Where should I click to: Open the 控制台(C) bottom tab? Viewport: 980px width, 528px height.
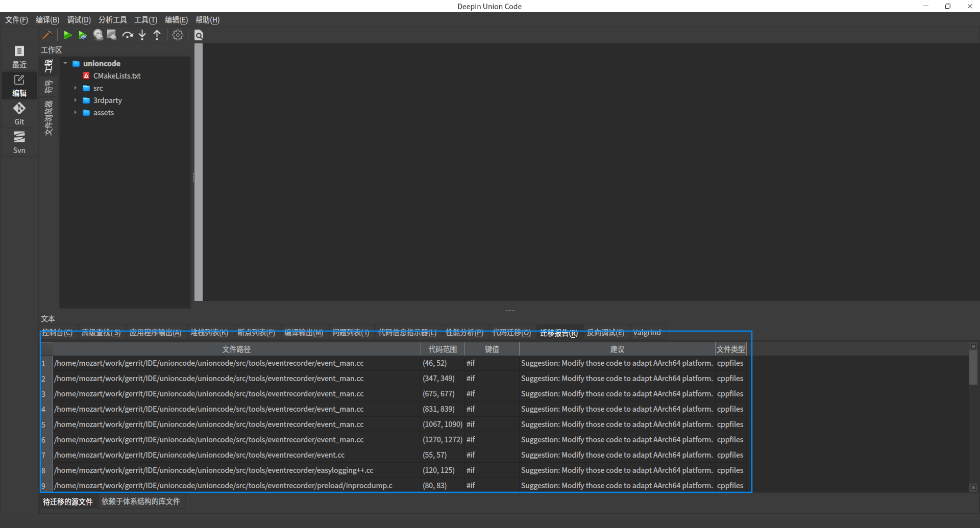tap(57, 333)
